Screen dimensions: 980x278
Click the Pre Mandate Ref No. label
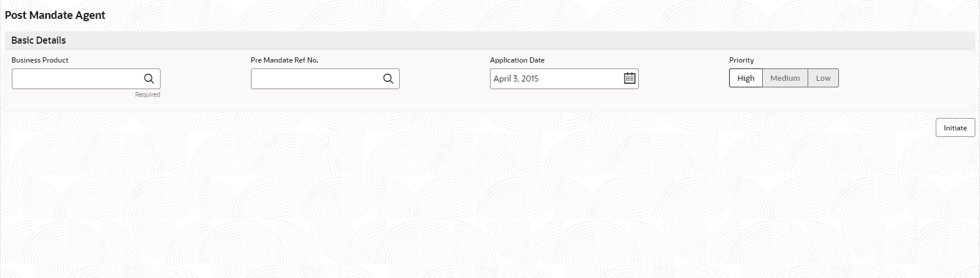tap(285, 60)
